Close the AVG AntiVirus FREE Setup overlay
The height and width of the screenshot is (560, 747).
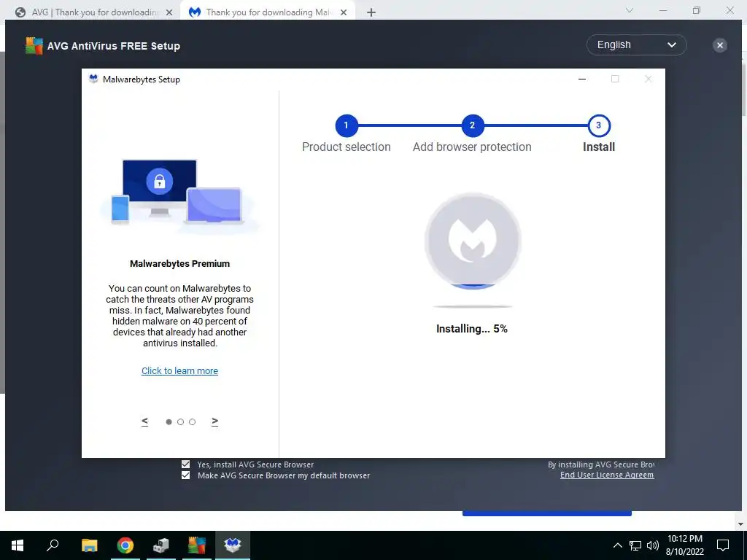click(x=720, y=45)
